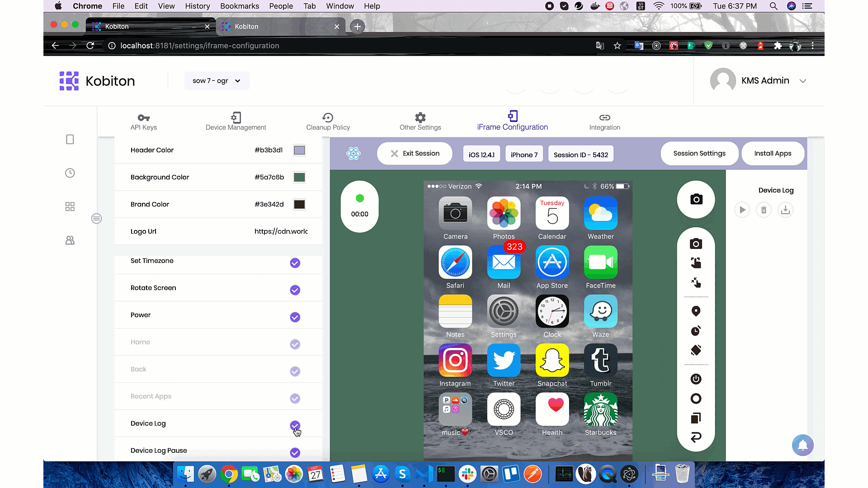Click the iPhone 7 label button
Viewport: 868px width, 488px height.
[524, 155]
